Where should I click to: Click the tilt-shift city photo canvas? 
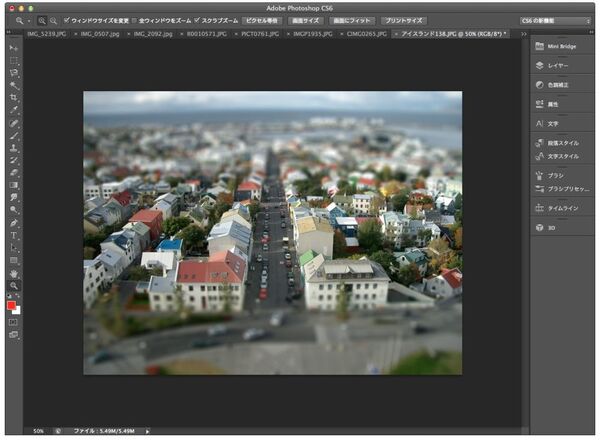coord(272,233)
